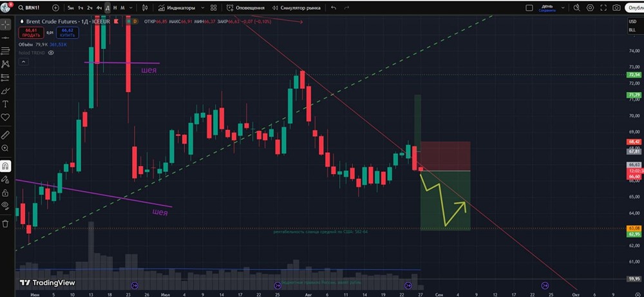Collapse the indicator legend chevron
The width and height of the screenshot is (644, 297).
[x=23, y=62]
